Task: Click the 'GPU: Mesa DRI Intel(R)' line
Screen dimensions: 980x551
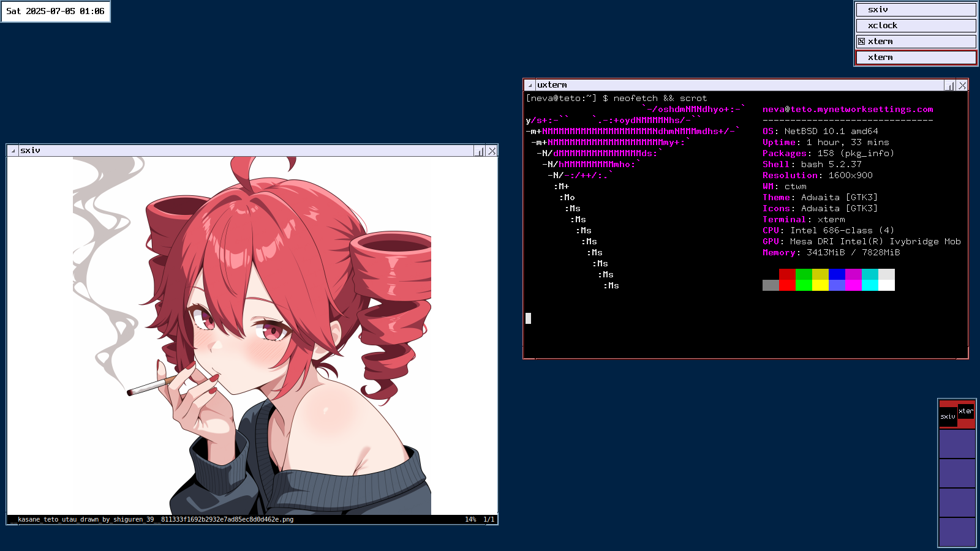Action: click(x=862, y=242)
